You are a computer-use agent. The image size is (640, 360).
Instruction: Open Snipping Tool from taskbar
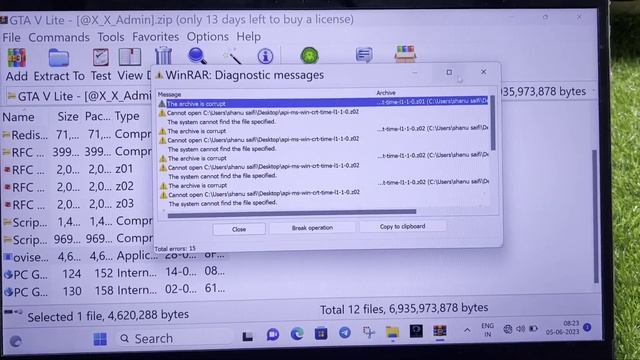pos(369,333)
